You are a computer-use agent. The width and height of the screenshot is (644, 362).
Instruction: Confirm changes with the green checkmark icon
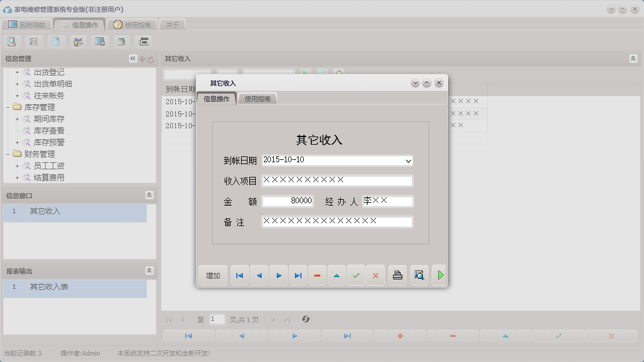click(x=356, y=275)
